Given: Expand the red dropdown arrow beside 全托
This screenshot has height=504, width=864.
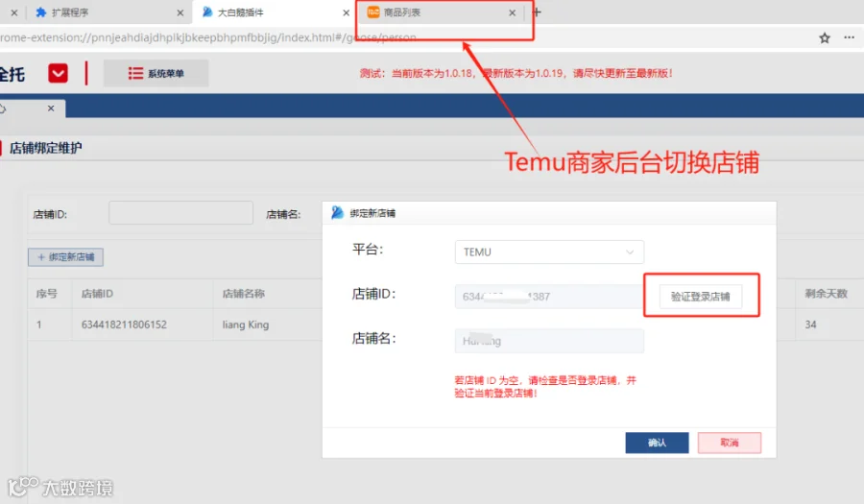Looking at the screenshot, I should click(x=58, y=73).
